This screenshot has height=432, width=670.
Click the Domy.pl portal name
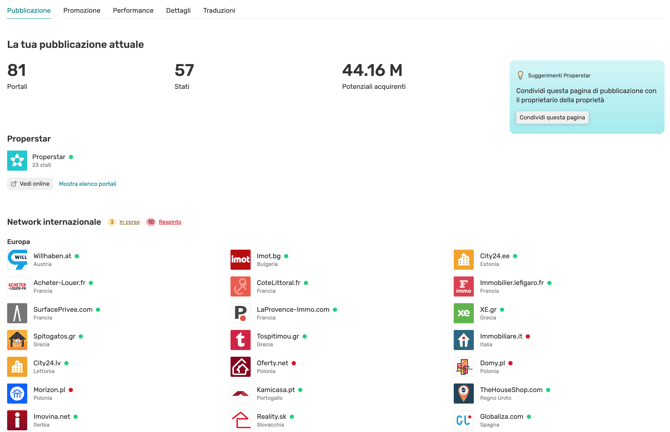click(x=492, y=363)
